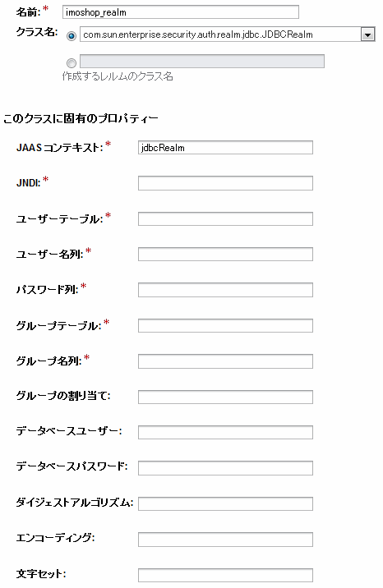Click the disabled custom class name field

point(202,61)
